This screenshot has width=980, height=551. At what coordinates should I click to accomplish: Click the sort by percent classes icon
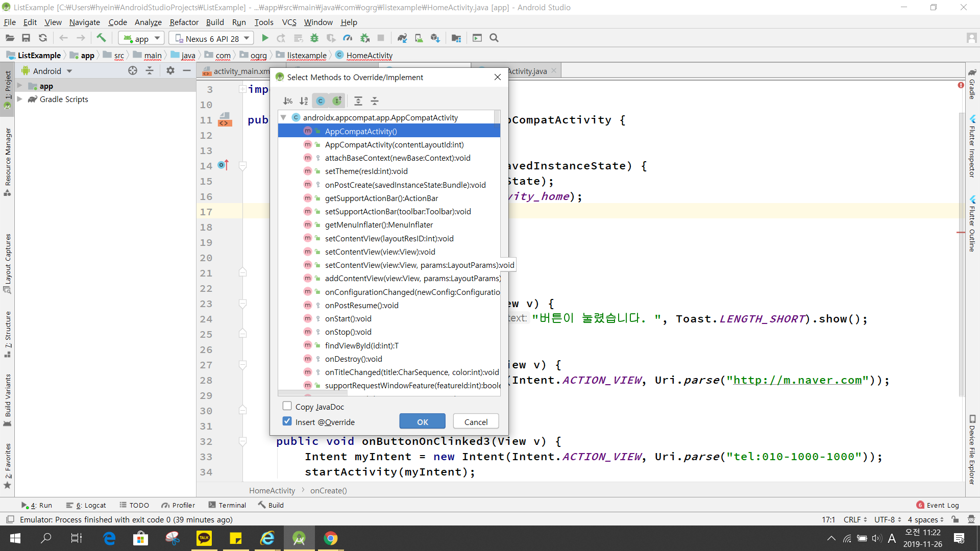(288, 101)
